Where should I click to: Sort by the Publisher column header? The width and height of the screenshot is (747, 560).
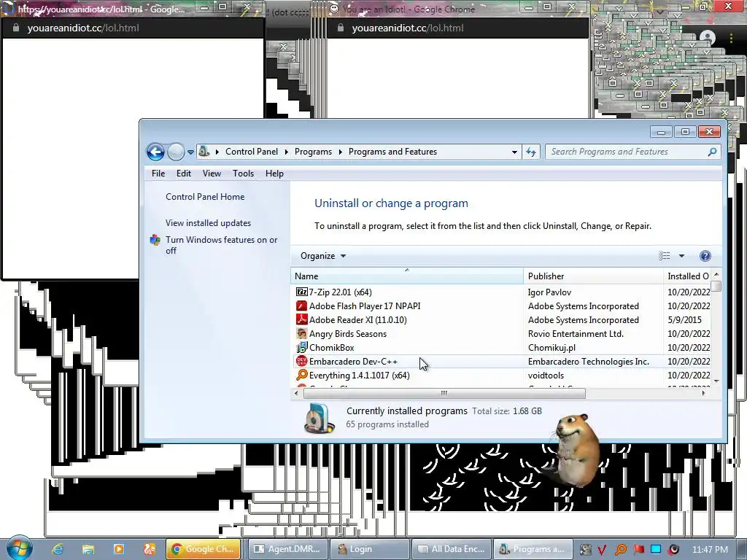pyautogui.click(x=593, y=276)
